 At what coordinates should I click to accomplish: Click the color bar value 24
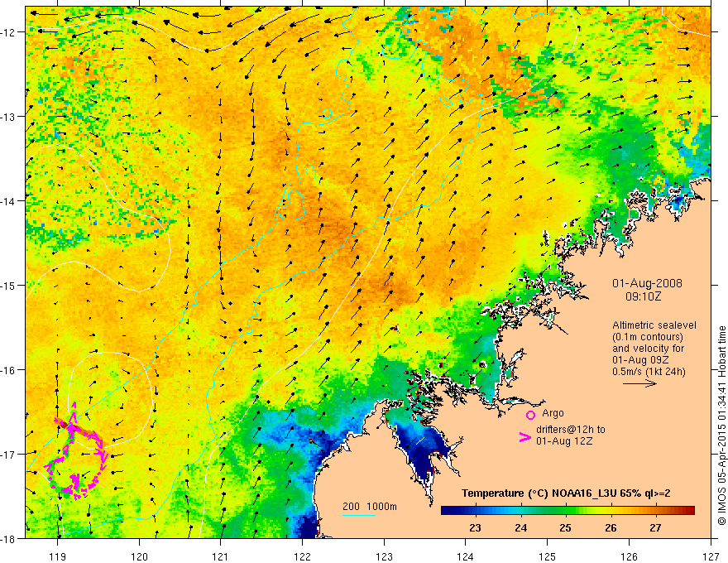point(520,527)
